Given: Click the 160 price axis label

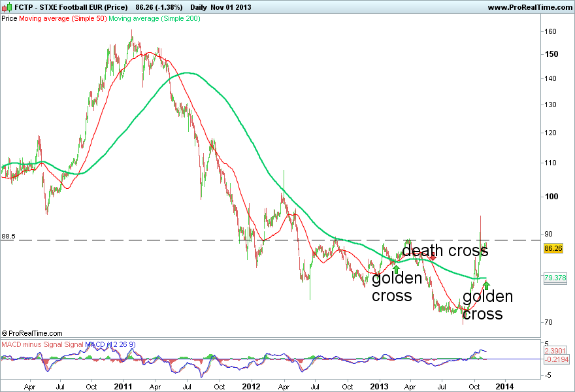Looking at the screenshot, I should click(550, 31).
